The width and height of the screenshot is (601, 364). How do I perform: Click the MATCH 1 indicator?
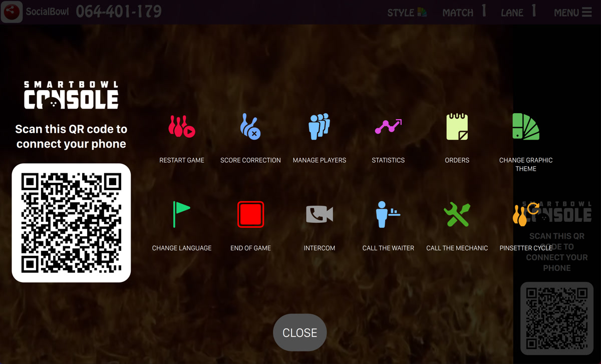coord(464,13)
